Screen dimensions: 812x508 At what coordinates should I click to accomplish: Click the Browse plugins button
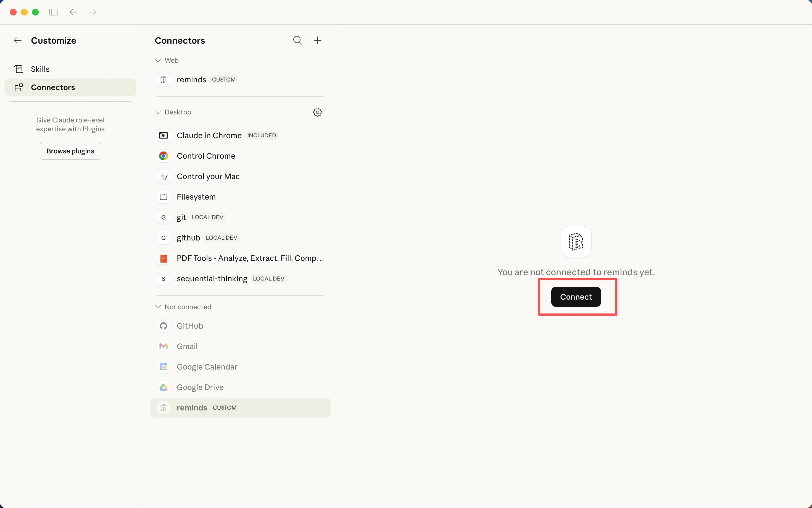coord(70,151)
